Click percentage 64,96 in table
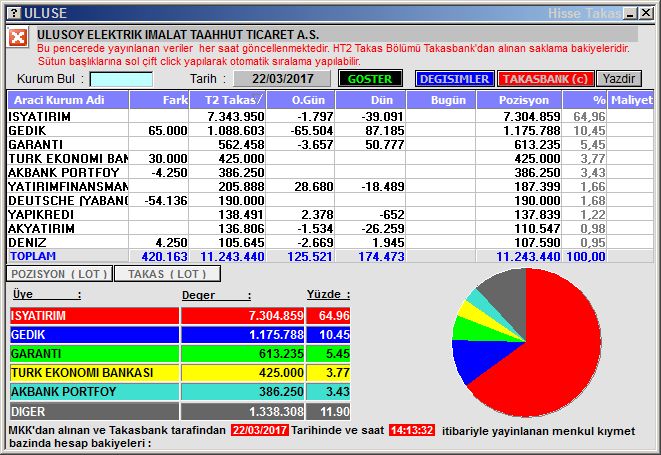 [x=589, y=116]
